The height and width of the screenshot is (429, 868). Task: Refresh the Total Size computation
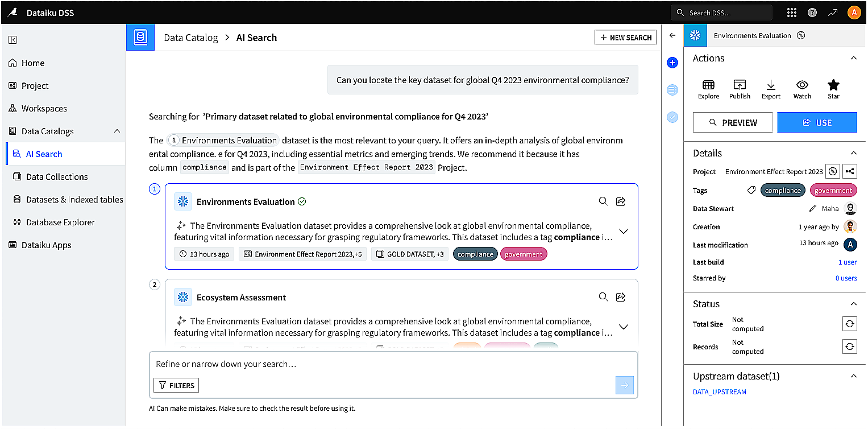pyautogui.click(x=849, y=324)
